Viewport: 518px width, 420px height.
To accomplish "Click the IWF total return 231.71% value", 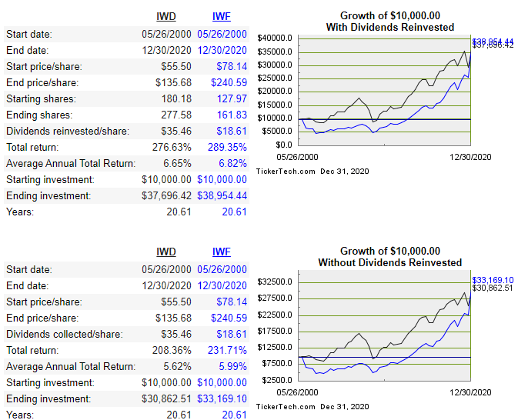I will pyautogui.click(x=227, y=350).
